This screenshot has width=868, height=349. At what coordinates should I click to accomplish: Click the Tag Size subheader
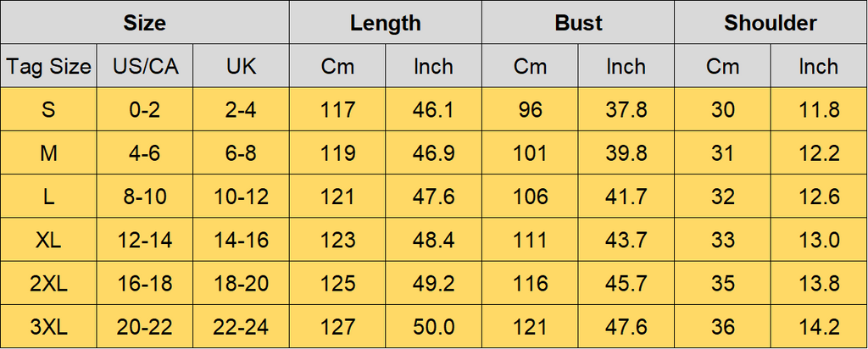coord(48,66)
